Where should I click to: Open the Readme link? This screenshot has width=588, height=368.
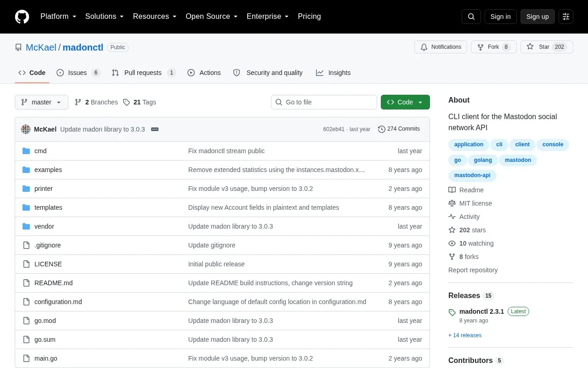466,190
